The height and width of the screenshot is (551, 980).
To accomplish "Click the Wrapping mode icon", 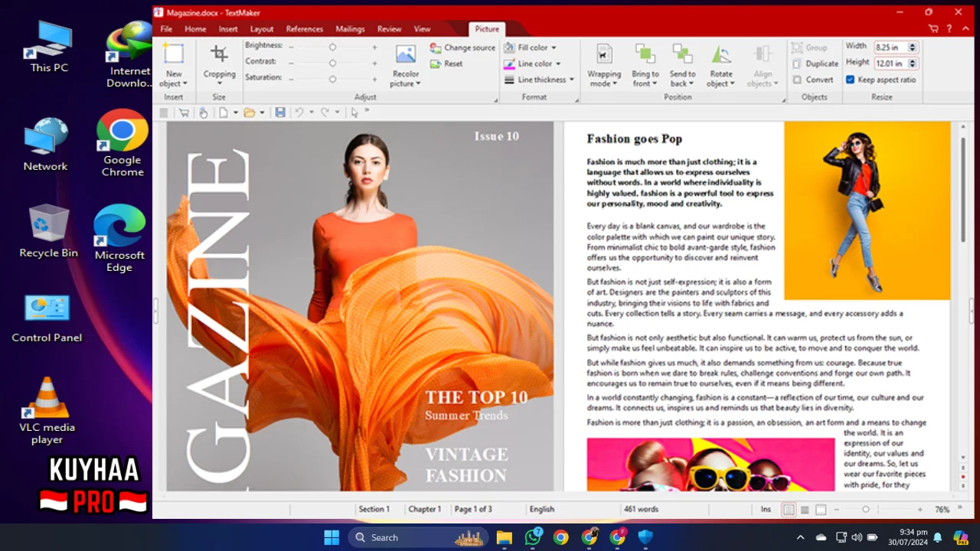I will [x=604, y=54].
